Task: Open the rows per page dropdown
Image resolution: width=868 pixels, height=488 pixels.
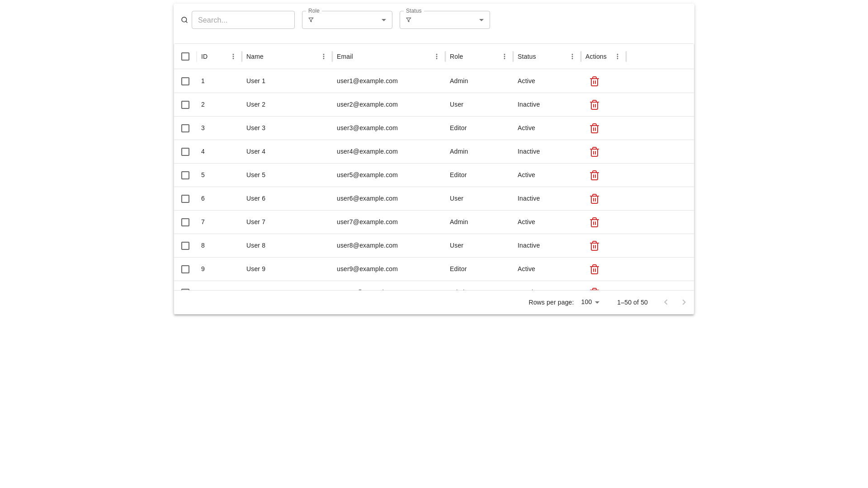Action: click(x=590, y=302)
